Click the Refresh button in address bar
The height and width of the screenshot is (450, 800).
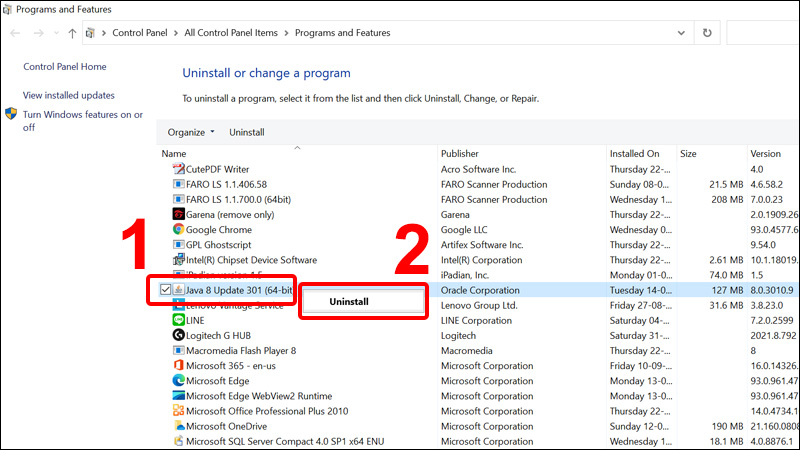[707, 33]
